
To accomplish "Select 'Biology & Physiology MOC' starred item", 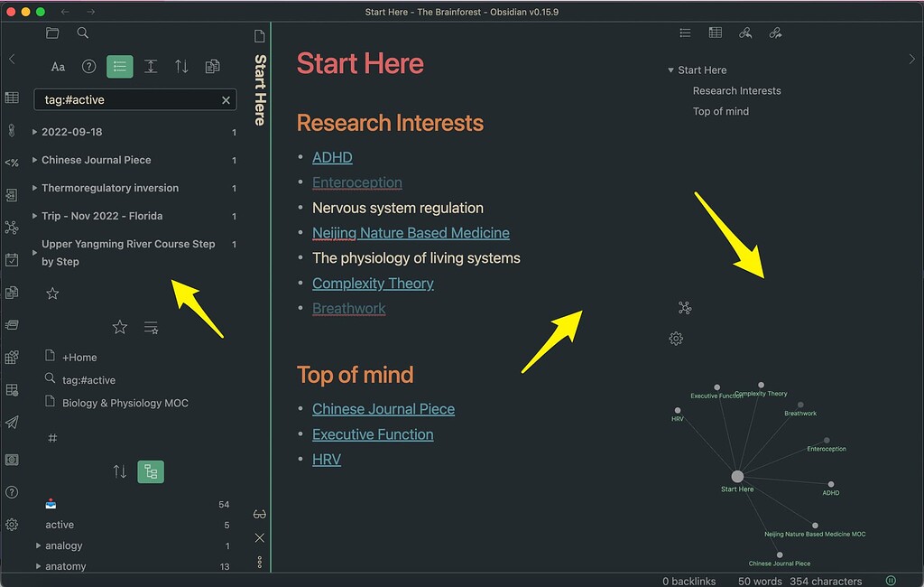I will pyautogui.click(x=125, y=403).
